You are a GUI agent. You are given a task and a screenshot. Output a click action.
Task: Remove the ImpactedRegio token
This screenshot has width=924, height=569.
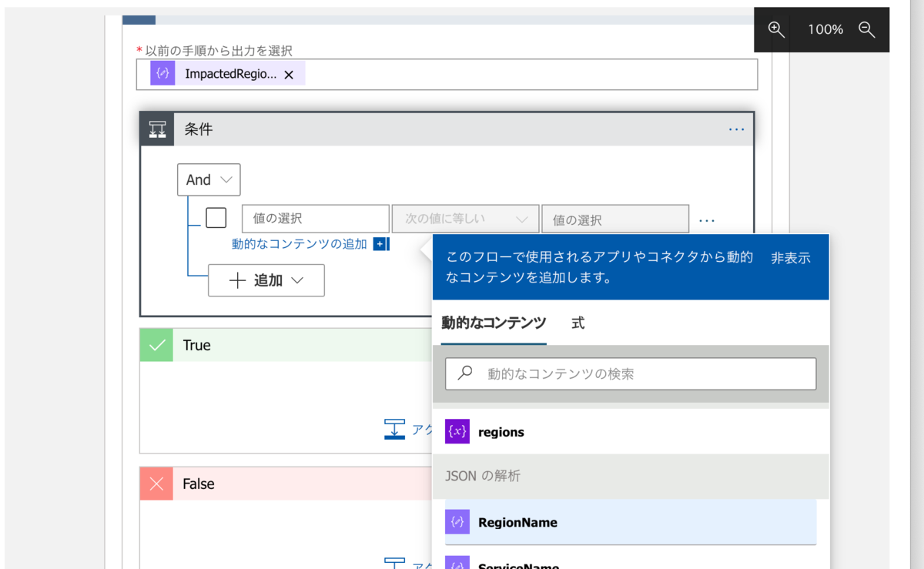(289, 75)
